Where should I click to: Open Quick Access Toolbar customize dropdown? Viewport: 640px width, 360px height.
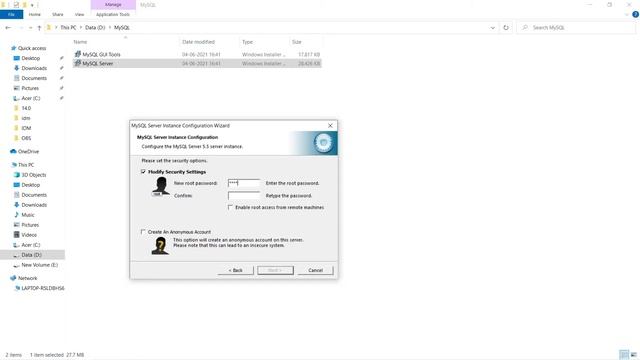(32, 5)
